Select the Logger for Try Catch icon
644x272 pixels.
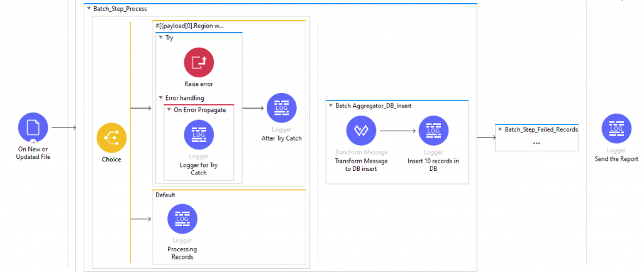pyautogui.click(x=199, y=135)
